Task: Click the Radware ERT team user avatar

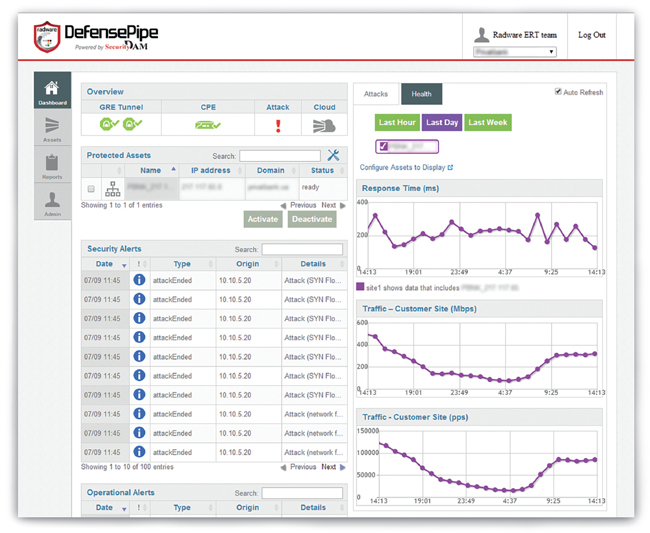Action: [x=481, y=35]
